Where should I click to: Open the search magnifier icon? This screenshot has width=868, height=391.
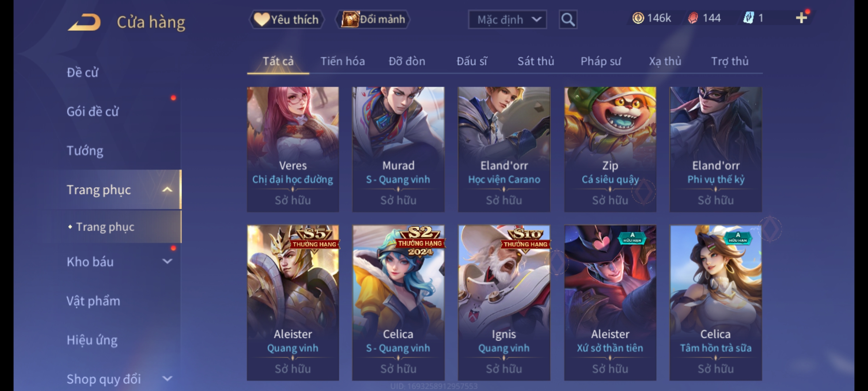[568, 20]
